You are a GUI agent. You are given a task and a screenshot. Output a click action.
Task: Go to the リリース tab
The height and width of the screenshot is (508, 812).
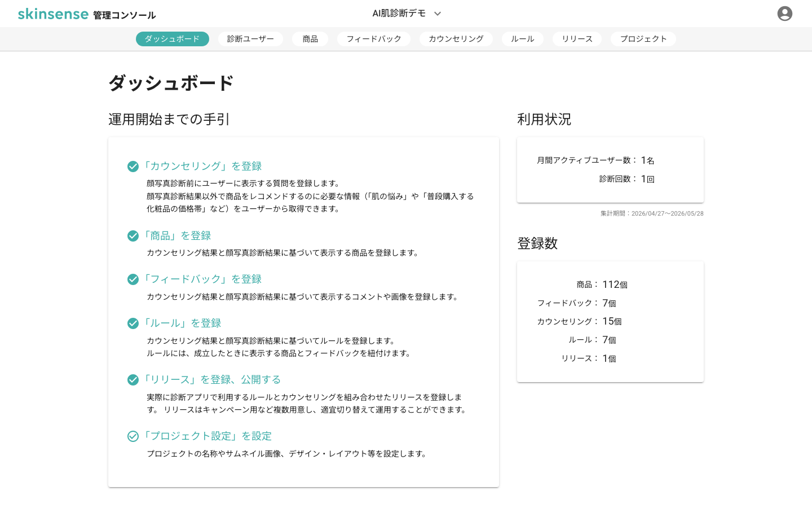pyautogui.click(x=577, y=39)
